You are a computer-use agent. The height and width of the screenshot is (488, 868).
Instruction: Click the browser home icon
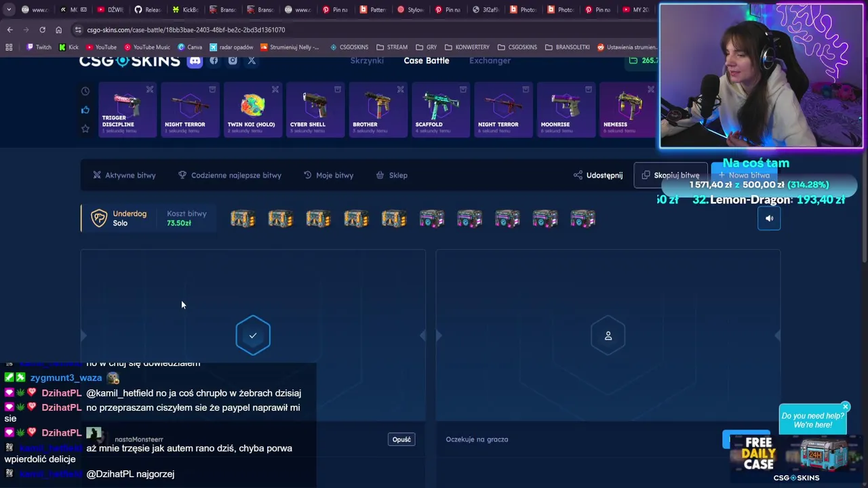pyautogui.click(x=58, y=30)
